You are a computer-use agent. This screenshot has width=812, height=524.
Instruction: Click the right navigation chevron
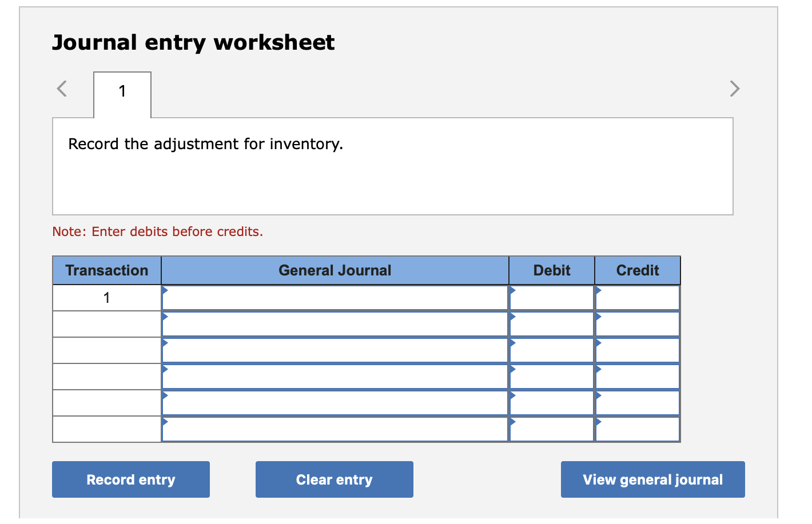(x=734, y=89)
